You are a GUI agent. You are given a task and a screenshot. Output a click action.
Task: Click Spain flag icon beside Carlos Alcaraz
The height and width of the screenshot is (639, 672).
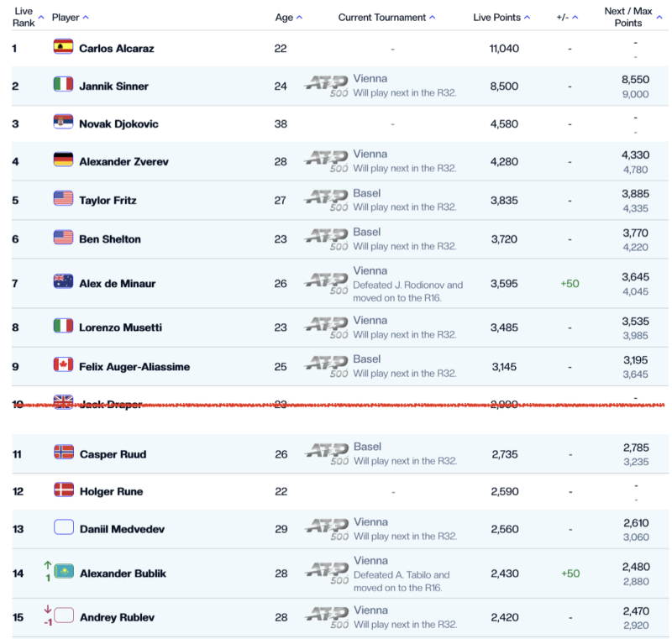(x=63, y=47)
